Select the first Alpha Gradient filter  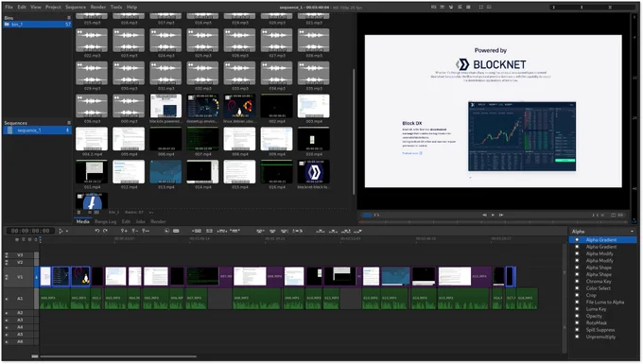coord(603,240)
